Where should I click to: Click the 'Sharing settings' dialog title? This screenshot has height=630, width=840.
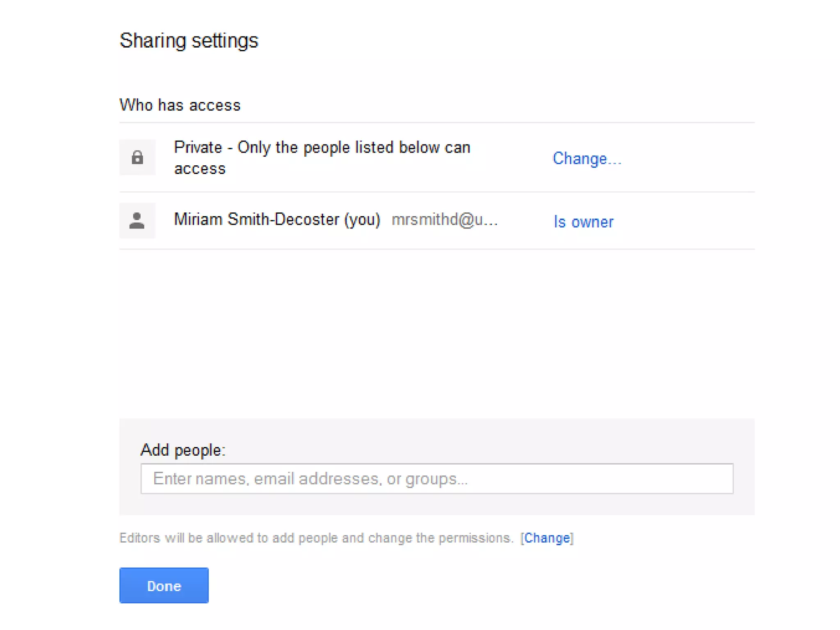click(189, 41)
